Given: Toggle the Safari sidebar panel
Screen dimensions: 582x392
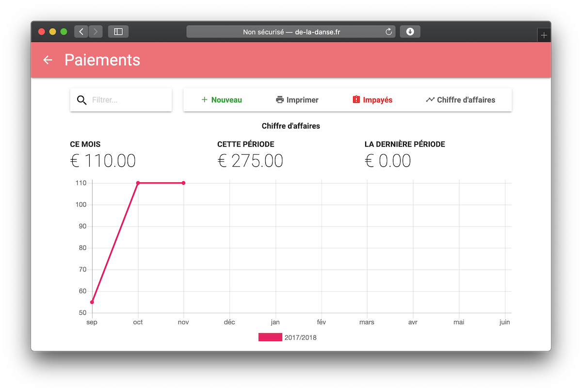Looking at the screenshot, I should click(x=118, y=32).
